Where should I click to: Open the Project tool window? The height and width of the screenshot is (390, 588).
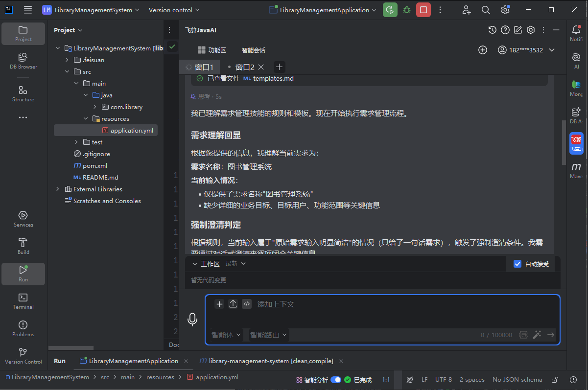(x=24, y=33)
